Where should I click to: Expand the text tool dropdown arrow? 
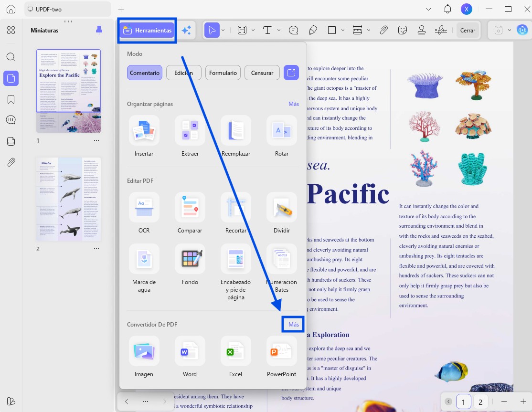[x=279, y=30]
